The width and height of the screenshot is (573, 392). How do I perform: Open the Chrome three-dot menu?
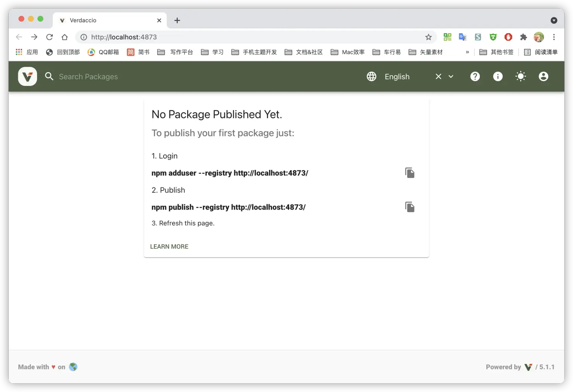pyautogui.click(x=554, y=37)
